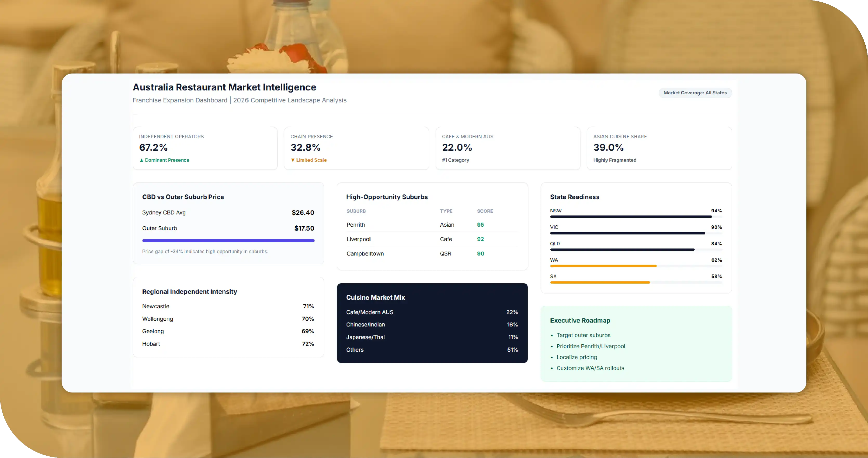Select the Campbelltown suburb row
The height and width of the screenshot is (458, 868).
(x=432, y=253)
